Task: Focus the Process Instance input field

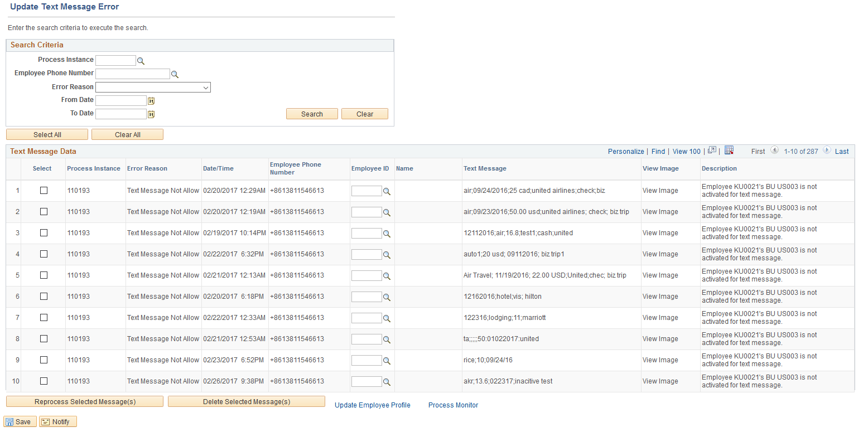Action: coord(115,60)
